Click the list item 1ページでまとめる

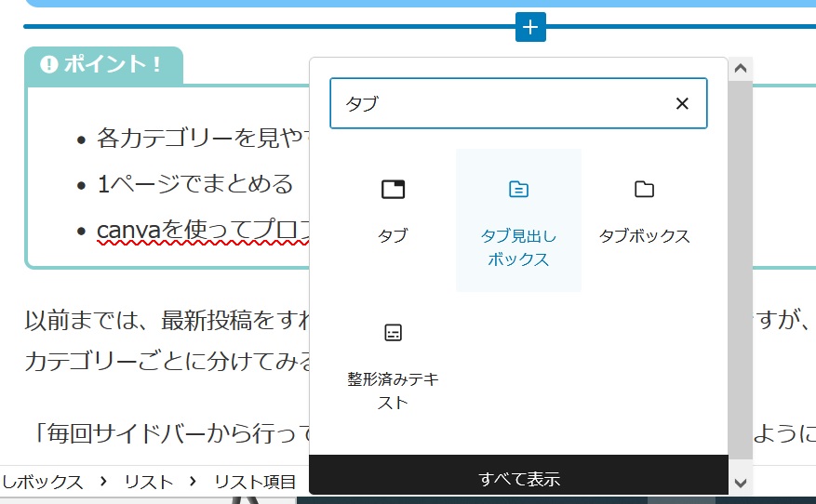click(x=194, y=184)
